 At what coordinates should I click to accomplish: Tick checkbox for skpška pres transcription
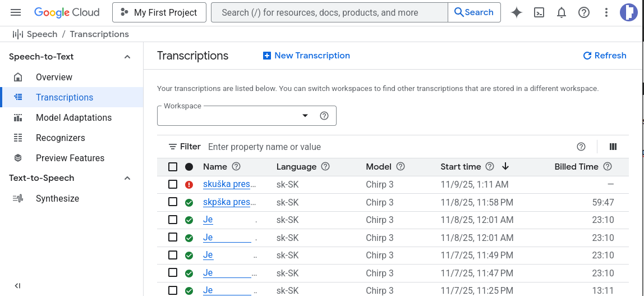point(173,202)
